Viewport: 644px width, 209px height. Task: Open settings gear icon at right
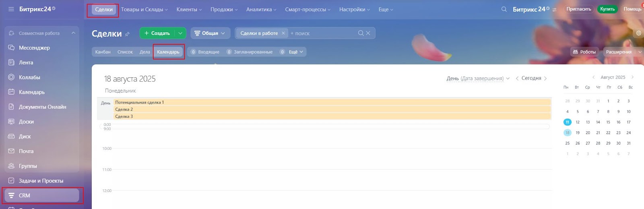click(x=638, y=33)
